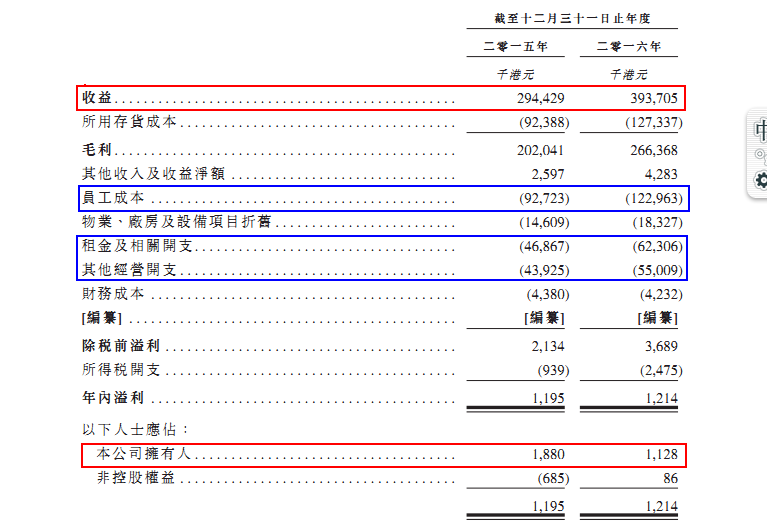
Task: Click the 毛利 row label
Action: (97, 149)
